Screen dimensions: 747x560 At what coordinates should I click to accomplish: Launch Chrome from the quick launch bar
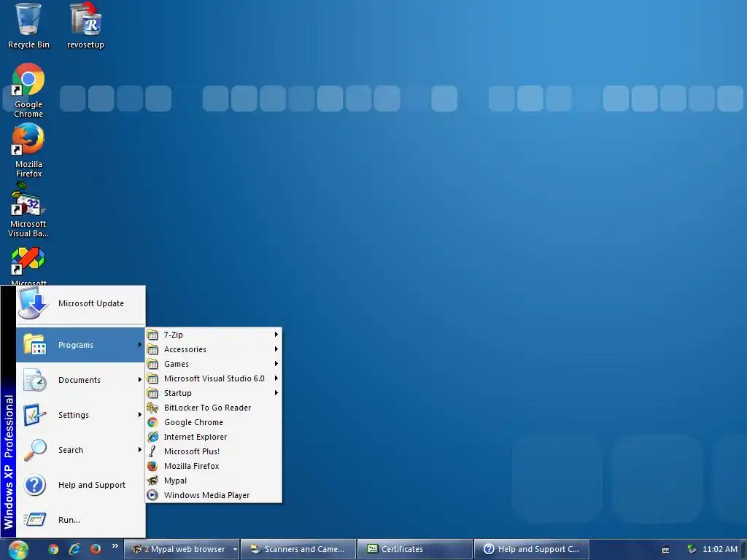[x=53, y=549]
